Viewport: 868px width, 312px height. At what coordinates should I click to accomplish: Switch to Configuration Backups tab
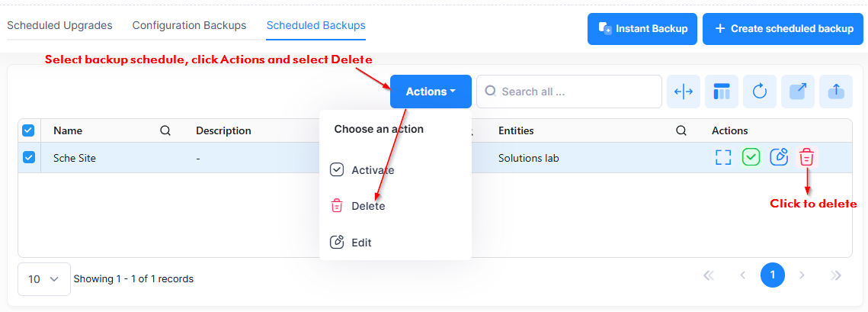189,25
